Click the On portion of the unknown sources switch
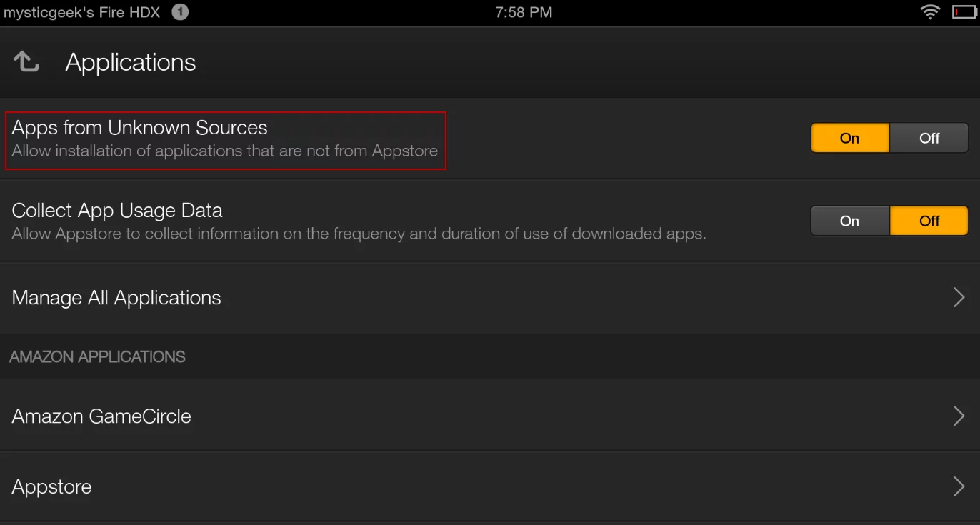980x525 pixels. [x=850, y=138]
